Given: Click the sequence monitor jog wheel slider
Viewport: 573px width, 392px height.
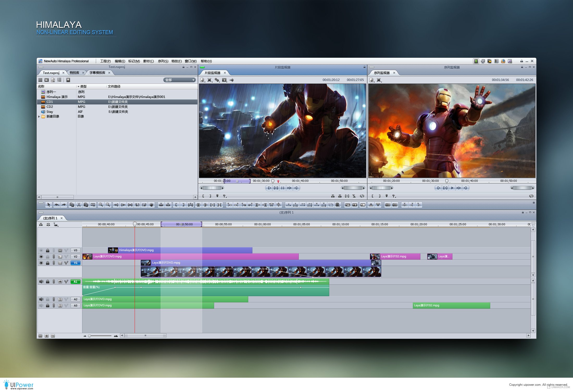Looking at the screenshot, I should tap(522, 188).
